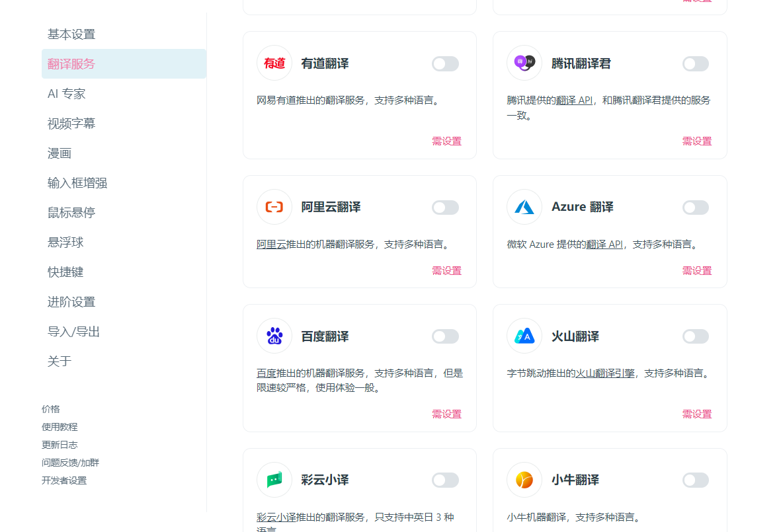The width and height of the screenshot is (783, 532).
Task: Open the 关于 page
Action: pos(124,361)
